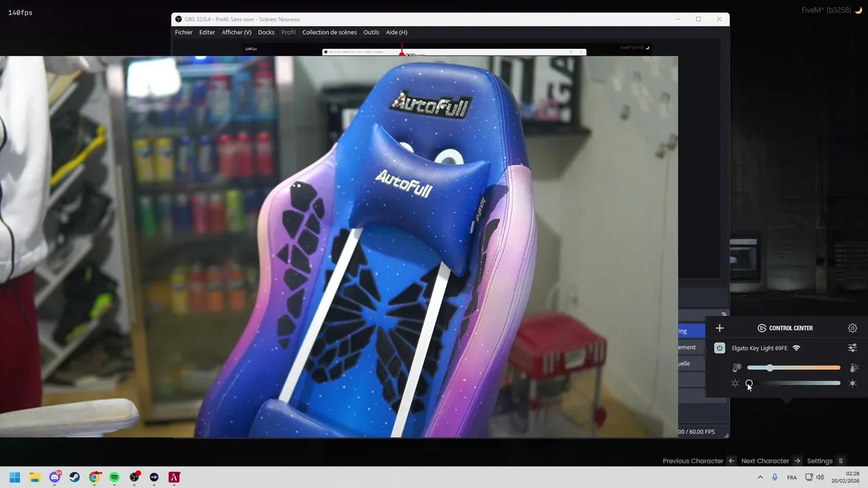Click the S key hint beside Settings
This screenshot has height=488, width=868.
841,461
